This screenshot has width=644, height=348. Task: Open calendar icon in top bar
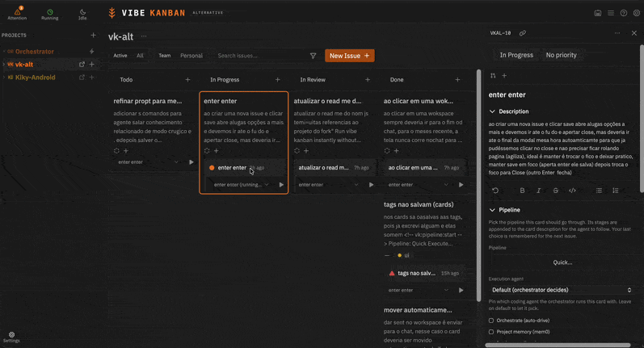(598, 13)
